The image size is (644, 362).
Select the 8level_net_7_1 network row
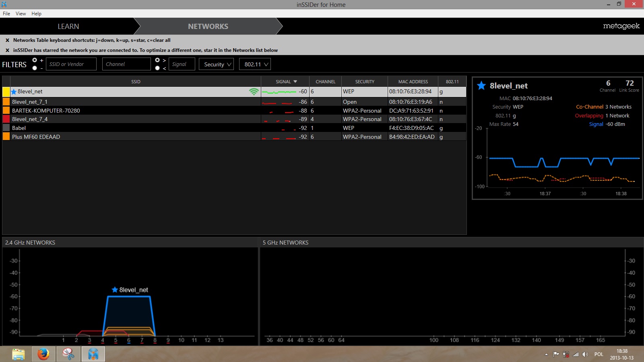click(234, 102)
